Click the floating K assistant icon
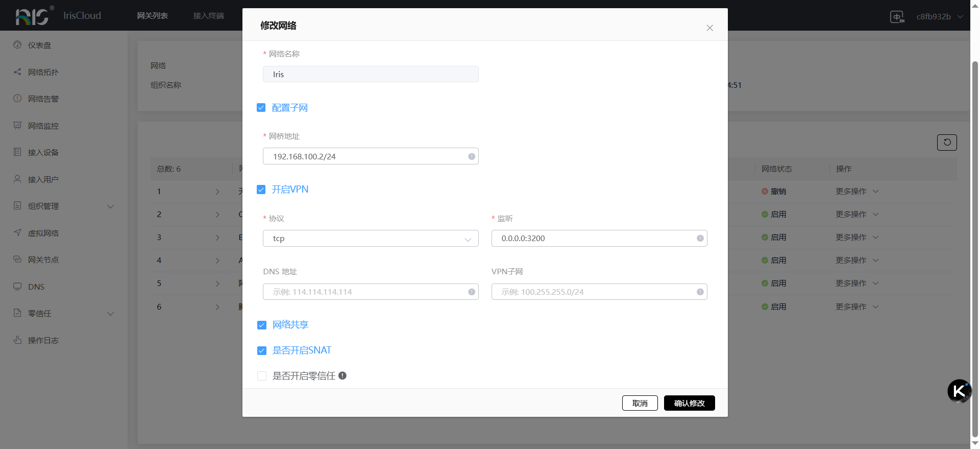 959,391
